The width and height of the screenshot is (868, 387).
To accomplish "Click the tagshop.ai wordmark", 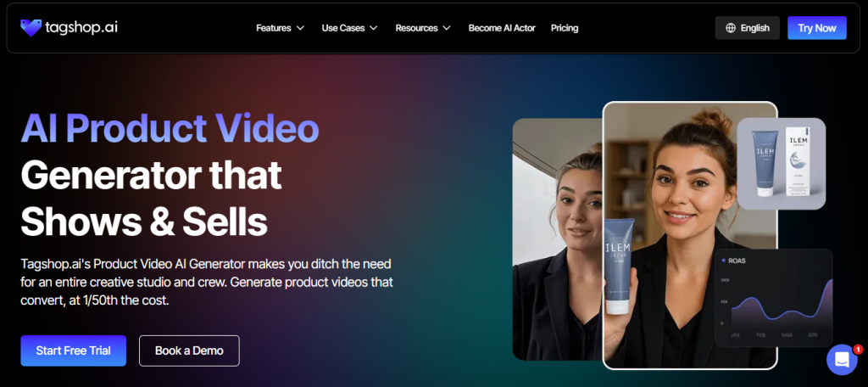I will click(x=81, y=27).
